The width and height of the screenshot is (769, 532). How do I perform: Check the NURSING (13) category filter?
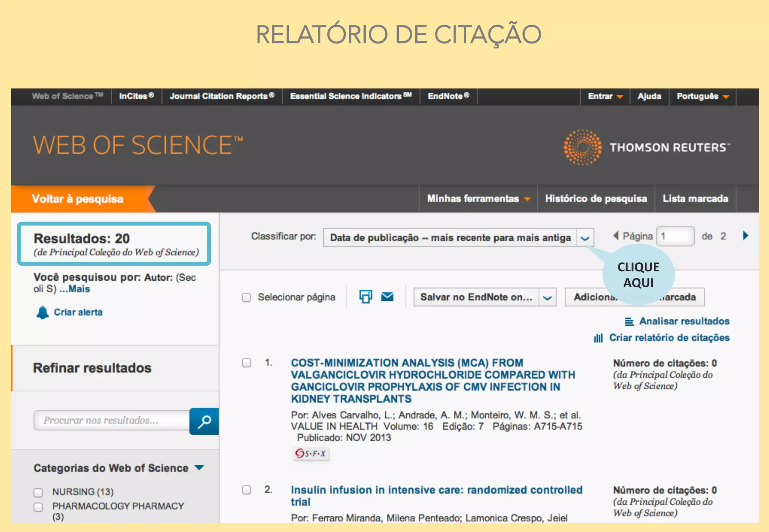(38, 492)
